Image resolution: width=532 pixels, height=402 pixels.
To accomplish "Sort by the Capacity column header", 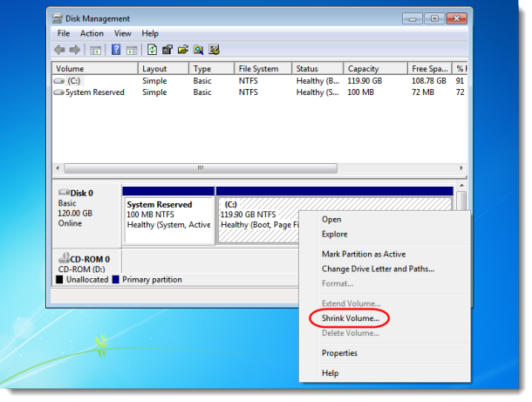I will [376, 69].
